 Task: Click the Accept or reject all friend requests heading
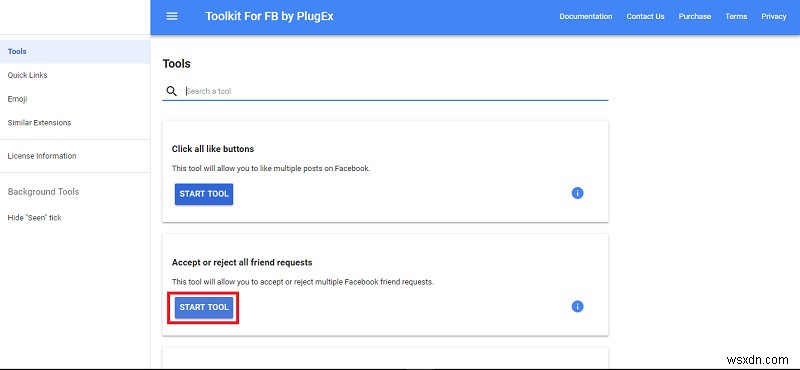242,262
